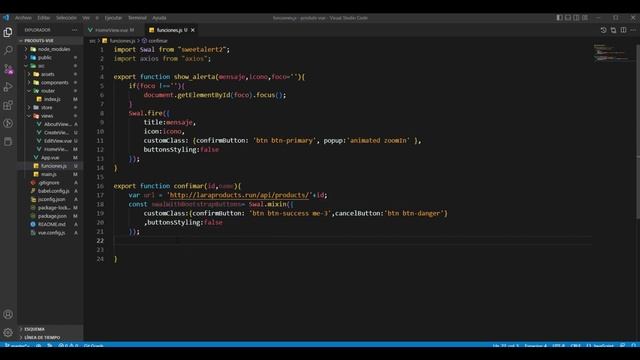This screenshot has height=360, width=640.
Task: Toggle the secondary sidebar layout button
Action: 576,18
